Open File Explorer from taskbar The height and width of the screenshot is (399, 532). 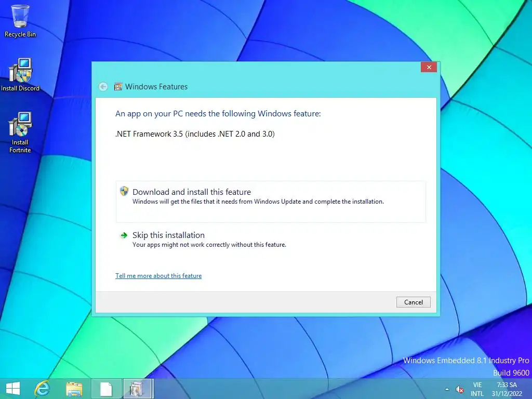coord(74,389)
